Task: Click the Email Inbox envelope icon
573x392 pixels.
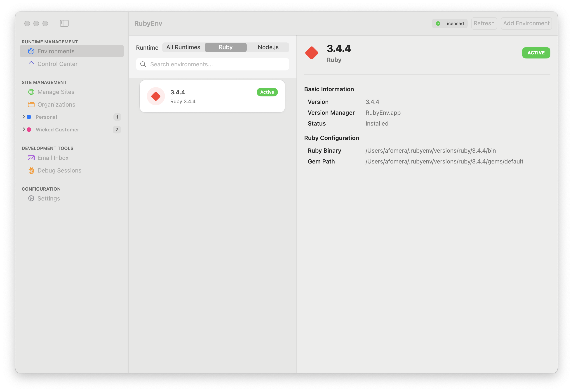Action: coord(31,158)
